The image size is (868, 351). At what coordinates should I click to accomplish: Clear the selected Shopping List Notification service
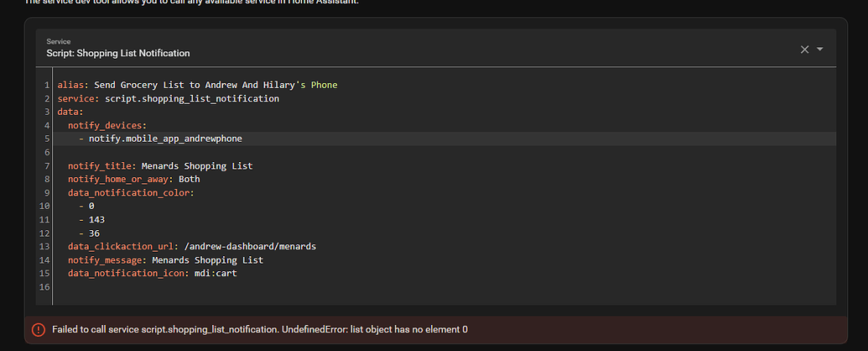[x=804, y=50]
